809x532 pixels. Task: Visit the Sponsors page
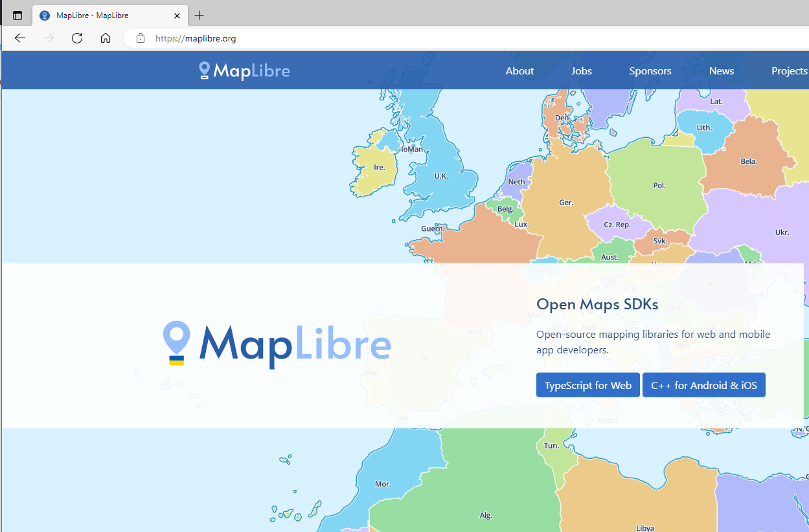click(x=650, y=71)
